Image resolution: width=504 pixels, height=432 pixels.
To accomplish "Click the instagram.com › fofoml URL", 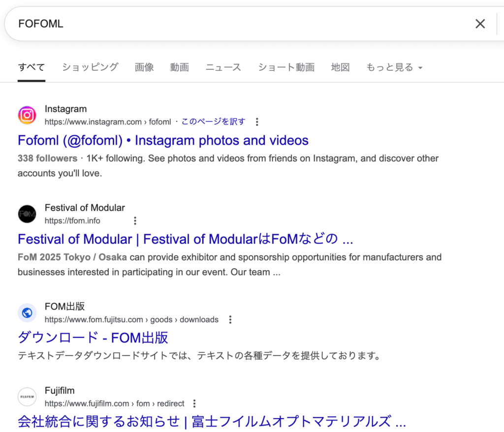I will pos(108,122).
